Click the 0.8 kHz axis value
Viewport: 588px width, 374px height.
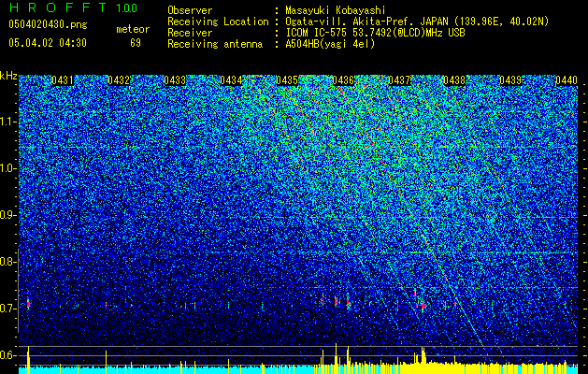7,262
